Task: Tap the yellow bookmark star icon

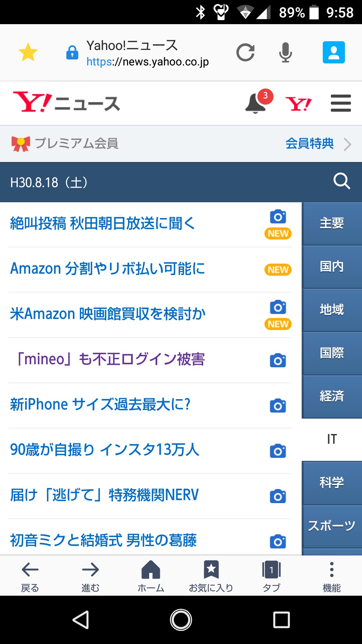Action: point(28,52)
